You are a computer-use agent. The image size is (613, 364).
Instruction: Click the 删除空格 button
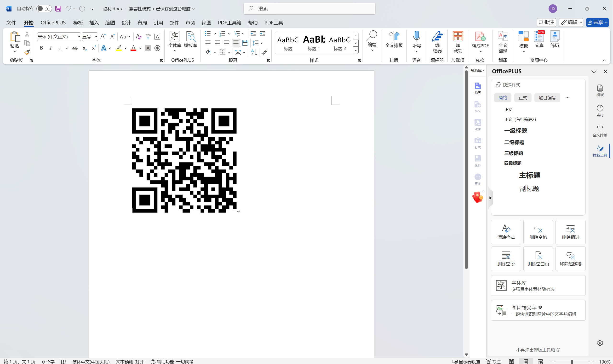pos(538,232)
